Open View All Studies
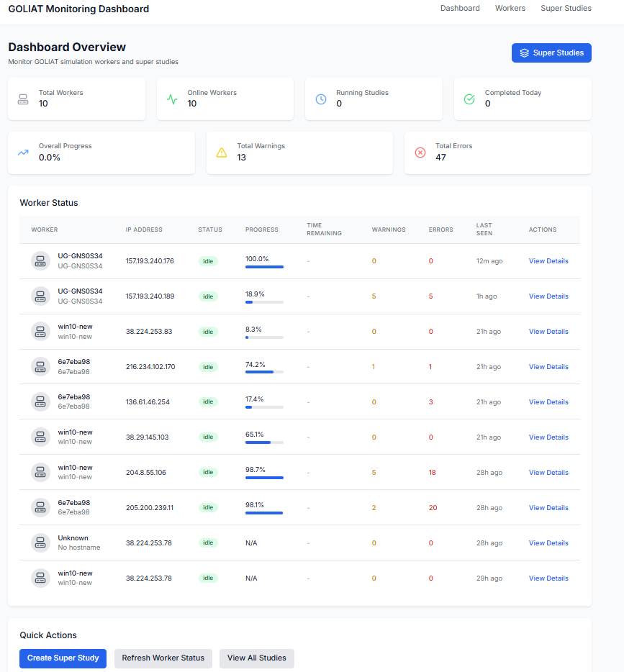This screenshot has height=672, width=624. pyautogui.click(x=256, y=658)
